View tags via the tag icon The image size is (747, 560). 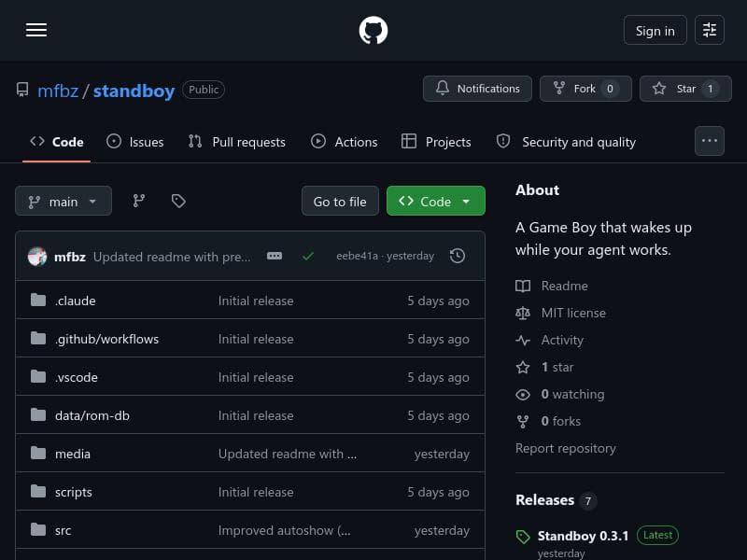(x=178, y=201)
